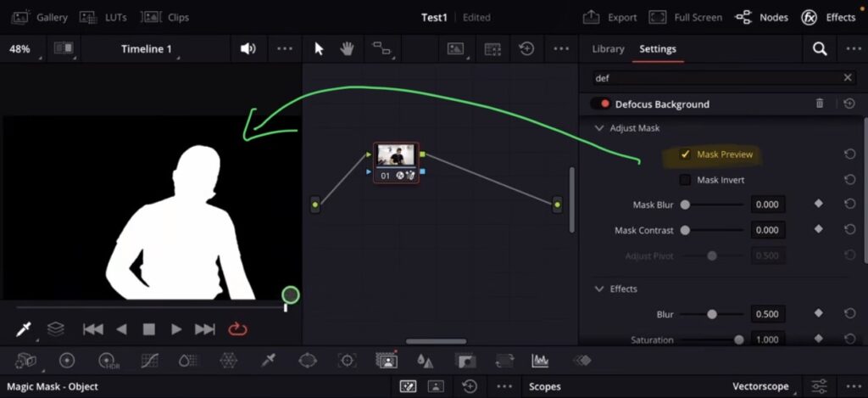This screenshot has height=398, width=868.
Task: Toggle the Effects panel
Action: [828, 17]
